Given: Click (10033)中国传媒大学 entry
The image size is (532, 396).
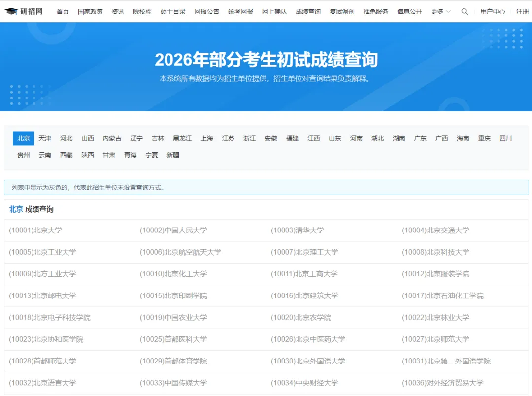Looking at the screenshot, I should point(173,382).
